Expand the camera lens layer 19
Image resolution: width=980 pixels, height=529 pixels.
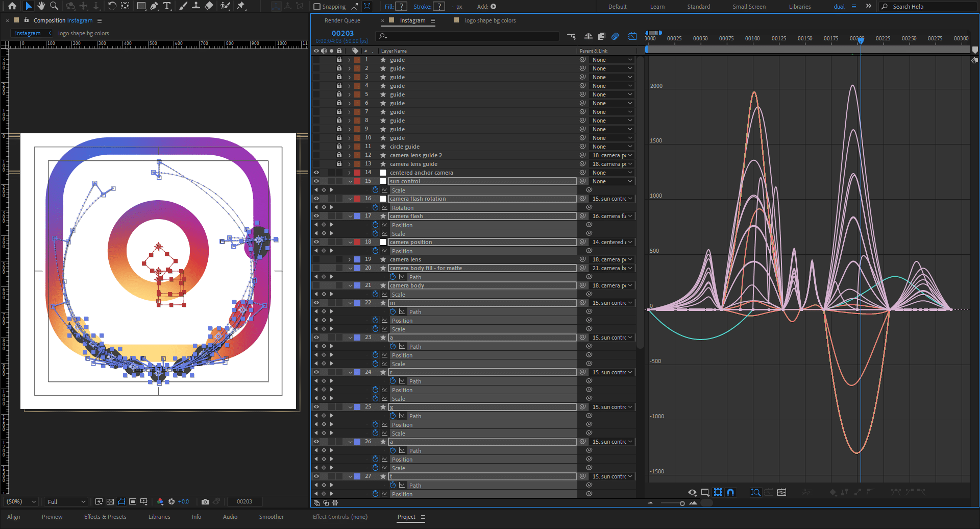click(x=350, y=260)
